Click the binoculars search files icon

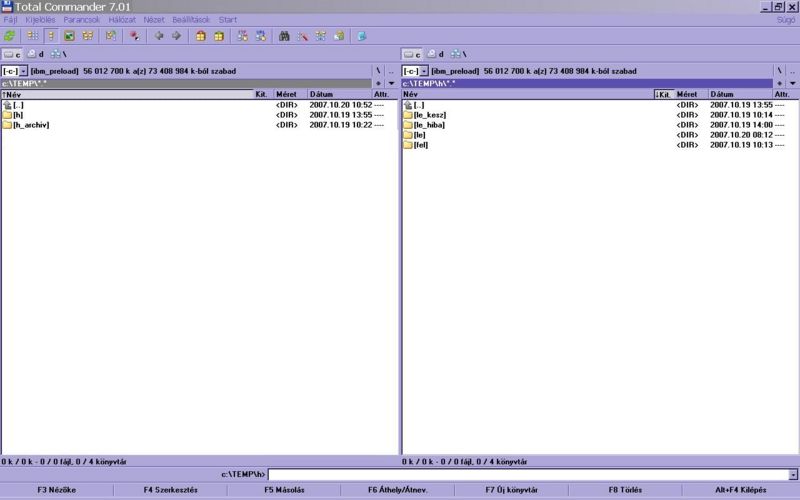point(284,36)
